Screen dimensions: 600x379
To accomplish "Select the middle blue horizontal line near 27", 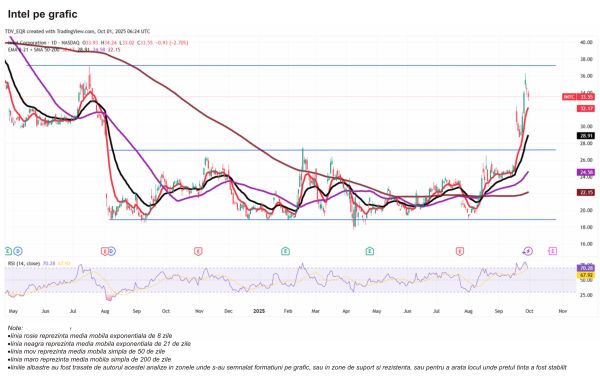I will pyautogui.click(x=332, y=150).
